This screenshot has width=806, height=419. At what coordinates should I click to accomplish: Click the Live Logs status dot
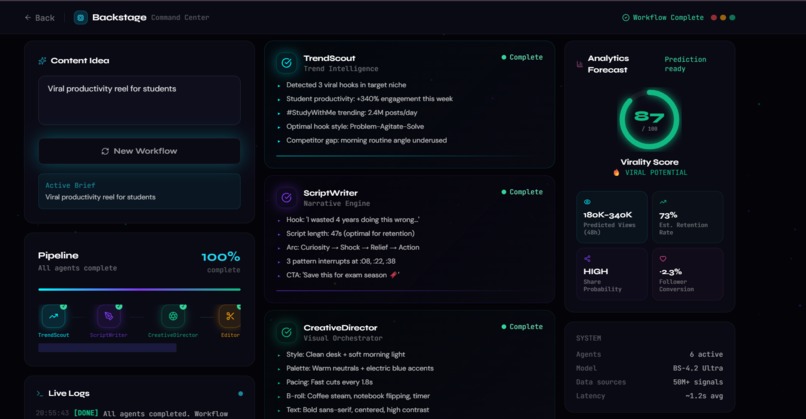(240, 394)
